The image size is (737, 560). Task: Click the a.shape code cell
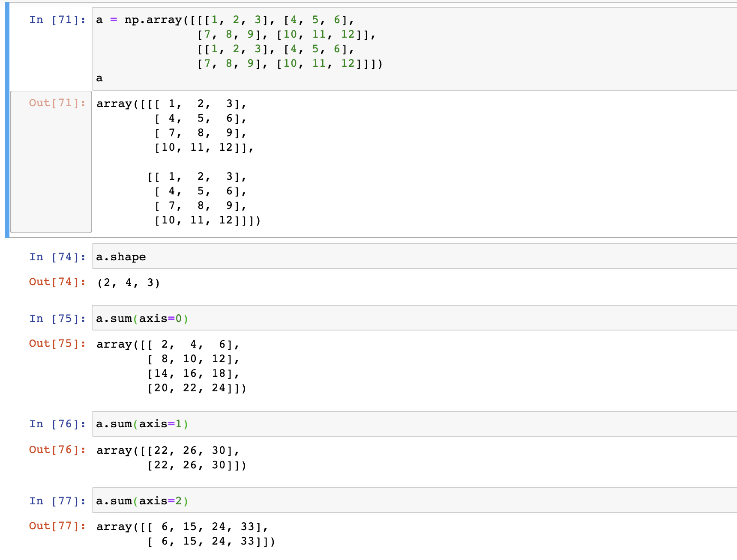(414, 256)
